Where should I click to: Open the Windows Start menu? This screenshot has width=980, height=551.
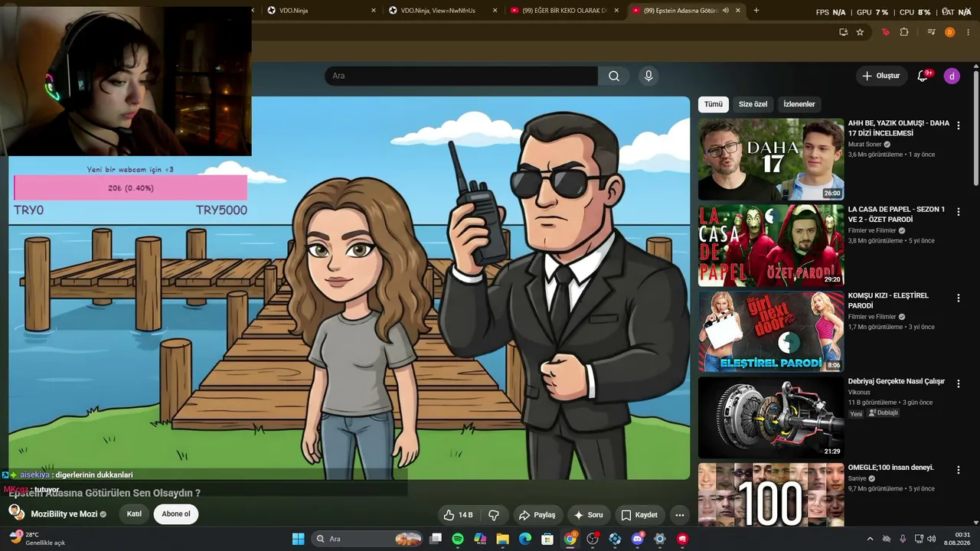tap(299, 539)
